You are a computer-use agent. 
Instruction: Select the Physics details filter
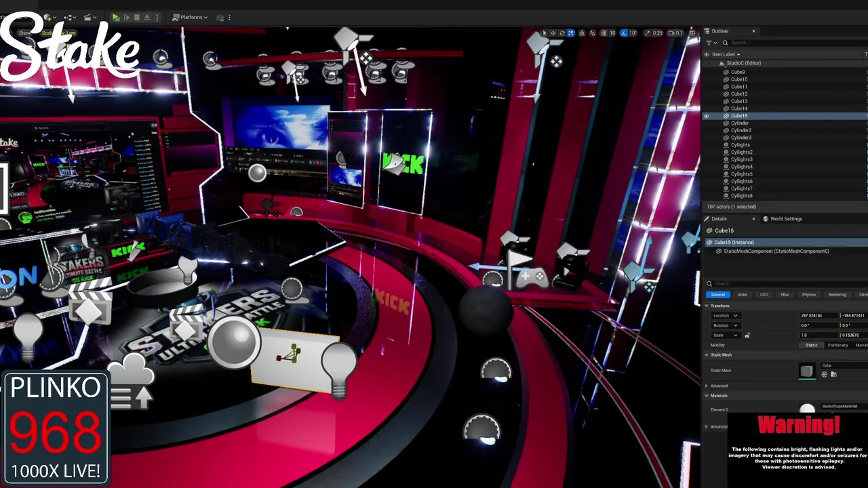click(x=809, y=295)
